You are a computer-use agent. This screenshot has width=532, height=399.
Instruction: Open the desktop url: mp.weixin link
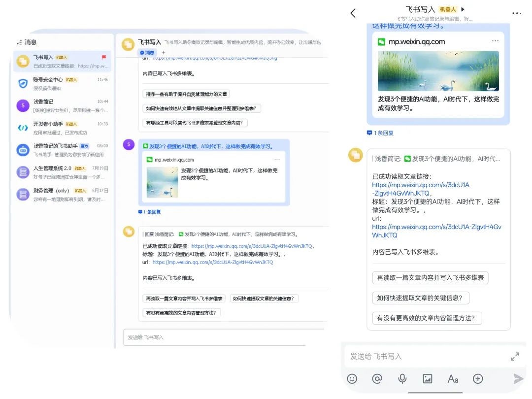point(213,262)
